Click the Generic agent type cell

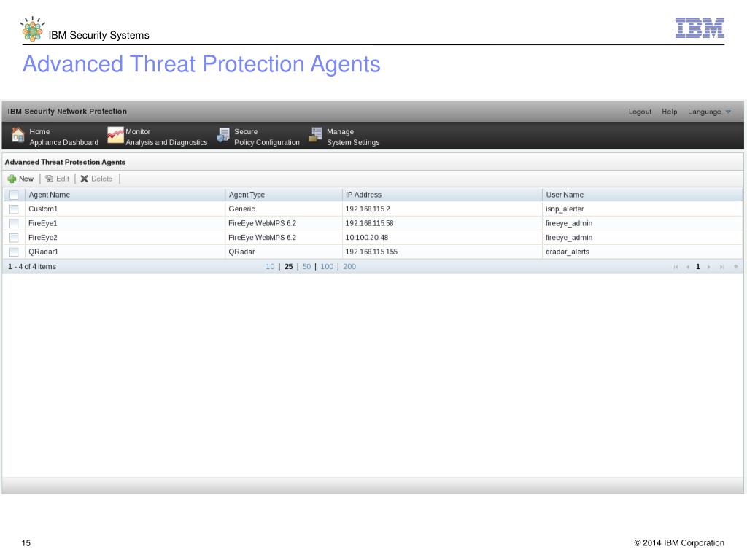(x=284, y=209)
